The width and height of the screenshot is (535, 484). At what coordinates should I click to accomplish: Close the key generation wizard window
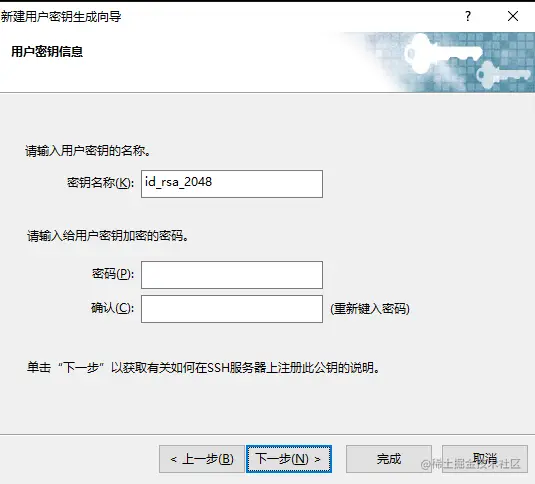513,16
